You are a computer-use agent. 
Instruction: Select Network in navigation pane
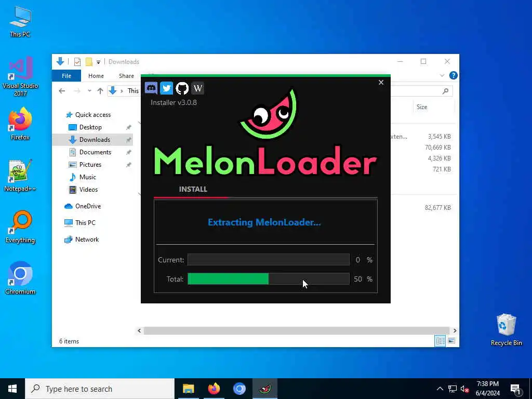point(87,239)
